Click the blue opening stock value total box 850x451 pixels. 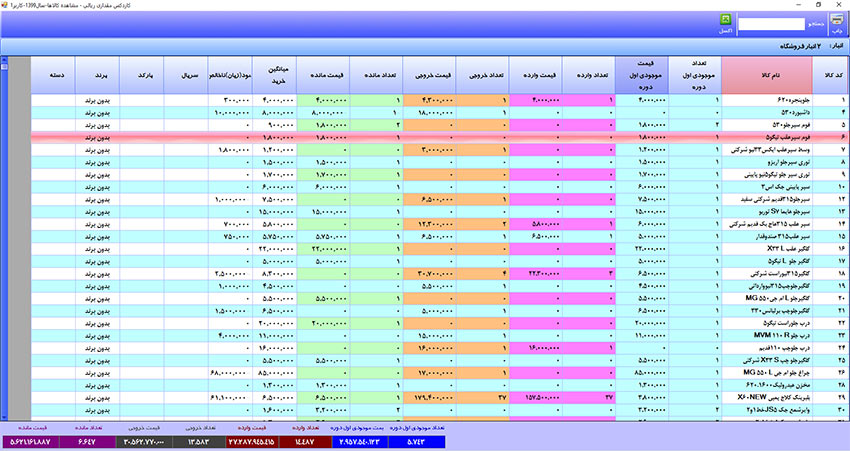click(360, 442)
